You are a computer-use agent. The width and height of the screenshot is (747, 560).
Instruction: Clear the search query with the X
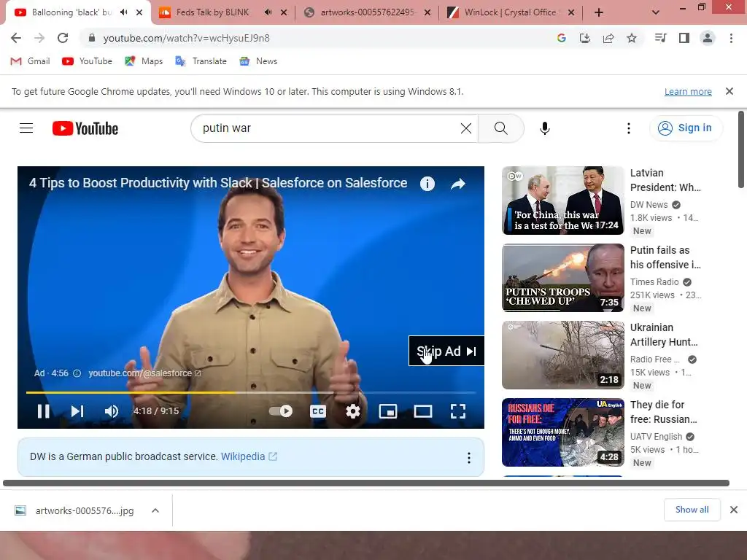[x=466, y=128]
